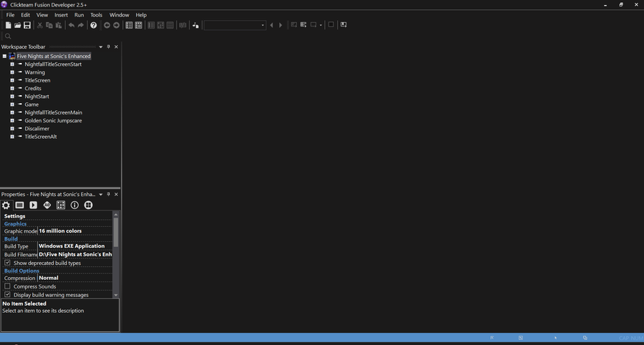Open the Runtime options tab icon

(x=33, y=205)
